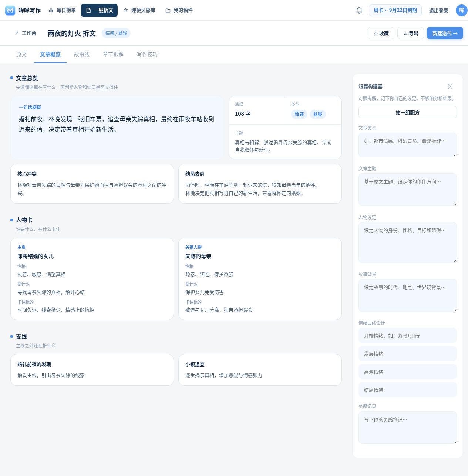This screenshot has height=476, width=468.
Task: Open 每日榜单 in top navigation
Action: [62, 10]
